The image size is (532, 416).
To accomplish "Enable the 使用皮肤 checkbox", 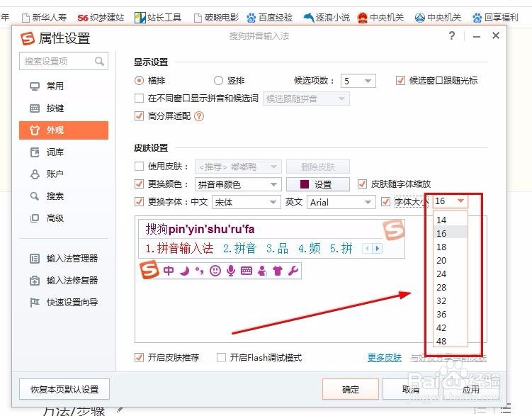I will pyautogui.click(x=139, y=167).
